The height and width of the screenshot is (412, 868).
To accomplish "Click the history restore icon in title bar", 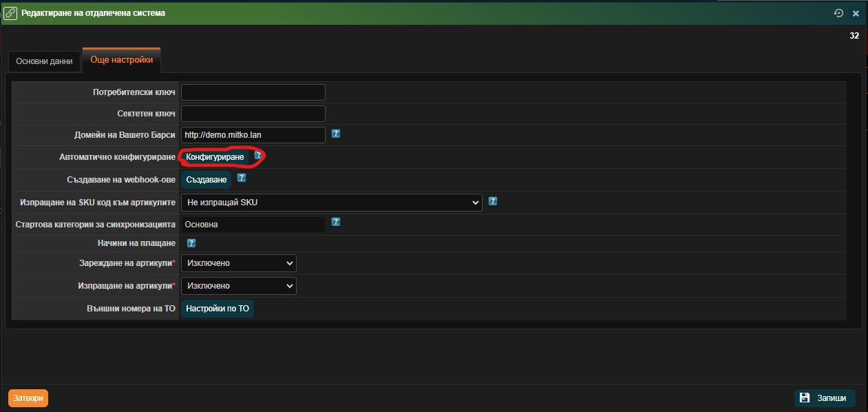I will (x=838, y=13).
